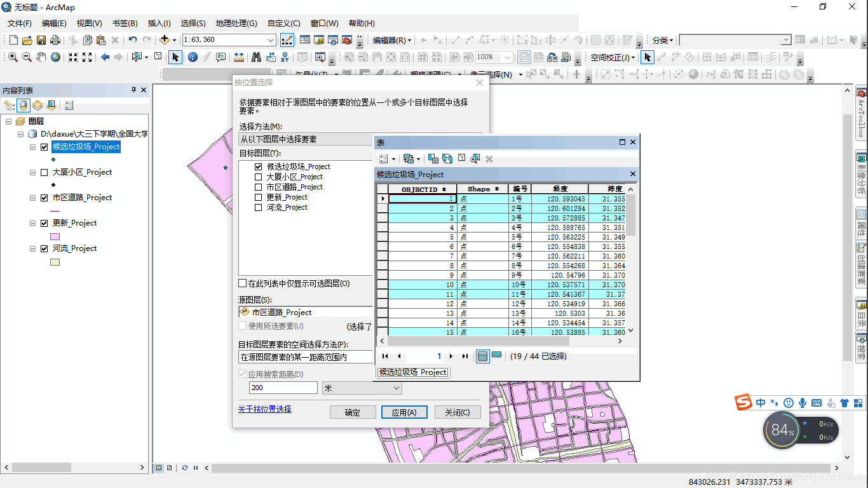Select the Select Elements black arrow tool
The width and height of the screenshot is (868, 488).
[x=175, y=57]
